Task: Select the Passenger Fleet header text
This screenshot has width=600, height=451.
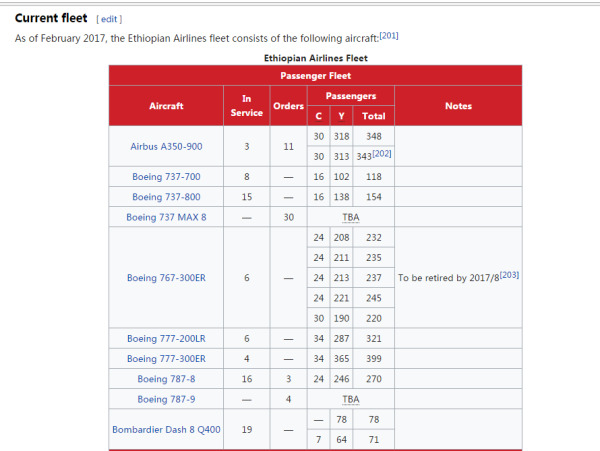Action: [x=316, y=76]
